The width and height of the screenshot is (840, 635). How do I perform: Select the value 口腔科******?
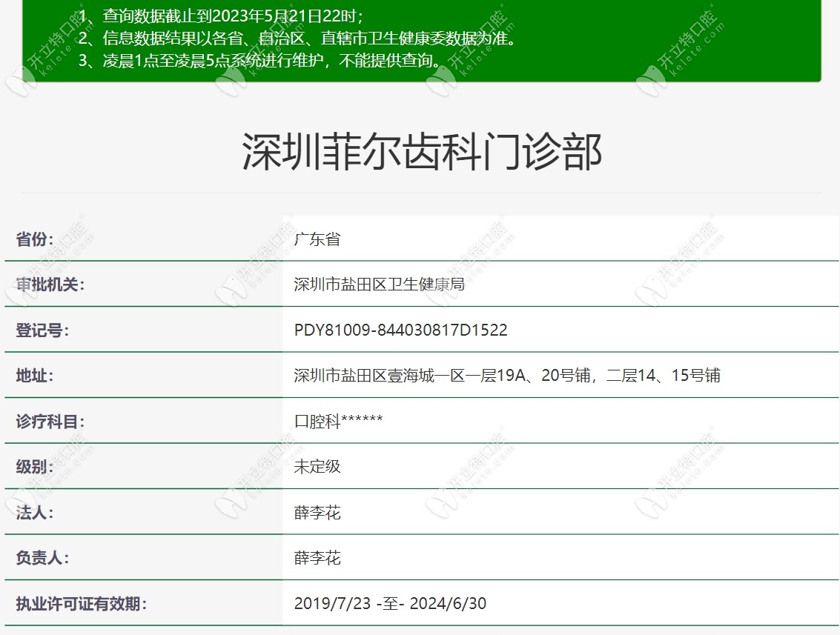pos(338,422)
